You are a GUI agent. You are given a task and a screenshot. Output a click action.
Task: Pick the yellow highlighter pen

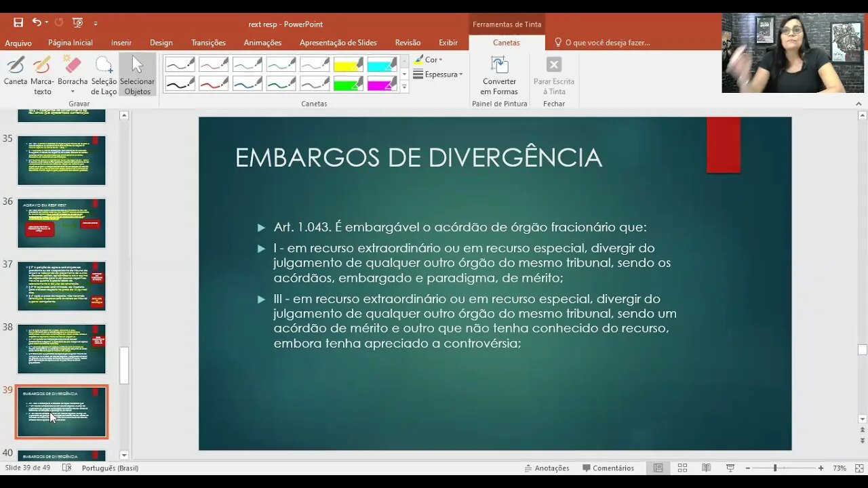click(349, 65)
